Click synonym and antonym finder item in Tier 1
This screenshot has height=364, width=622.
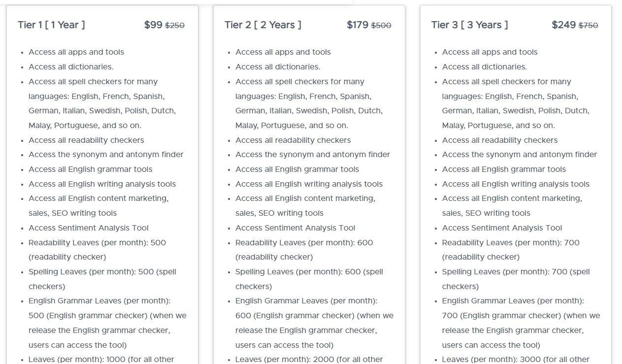tap(106, 154)
